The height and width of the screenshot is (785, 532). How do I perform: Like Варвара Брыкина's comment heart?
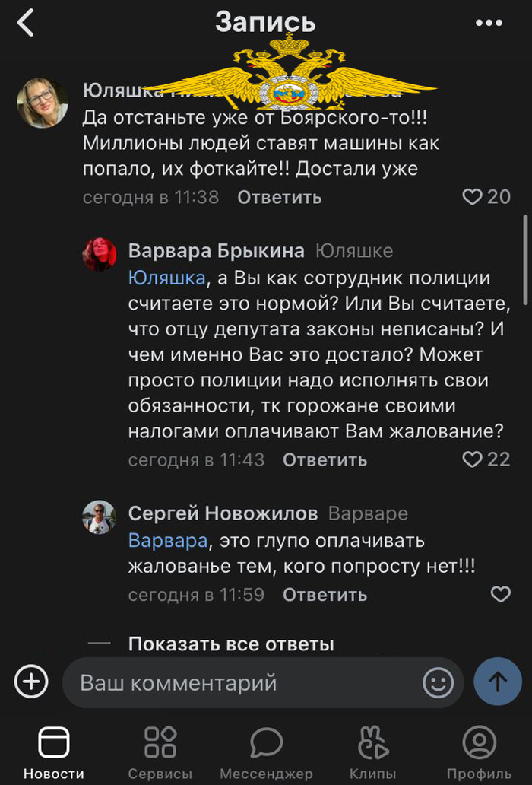[473, 459]
